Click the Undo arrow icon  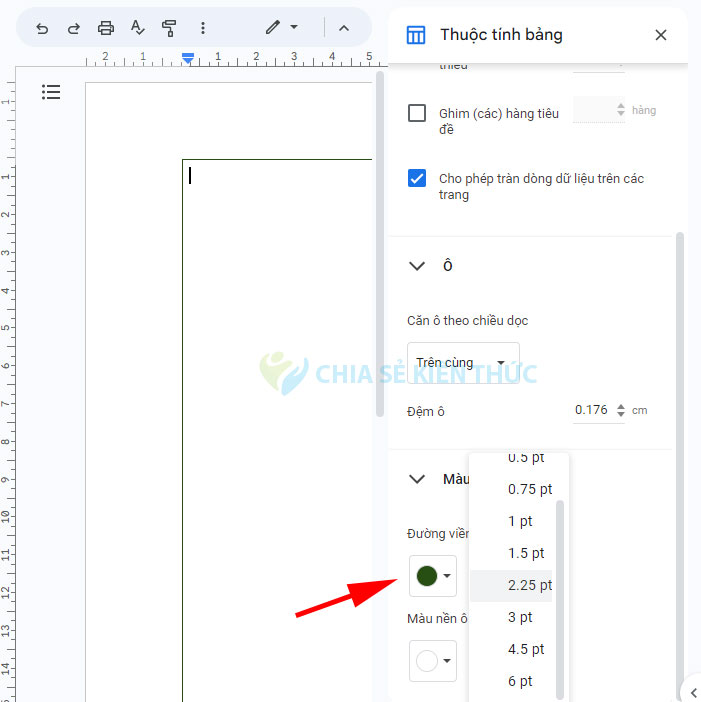click(x=42, y=28)
